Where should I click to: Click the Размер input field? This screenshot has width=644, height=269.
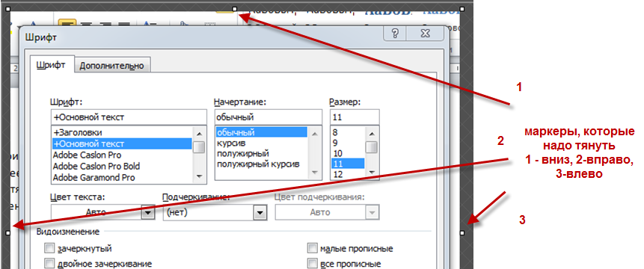click(355, 117)
